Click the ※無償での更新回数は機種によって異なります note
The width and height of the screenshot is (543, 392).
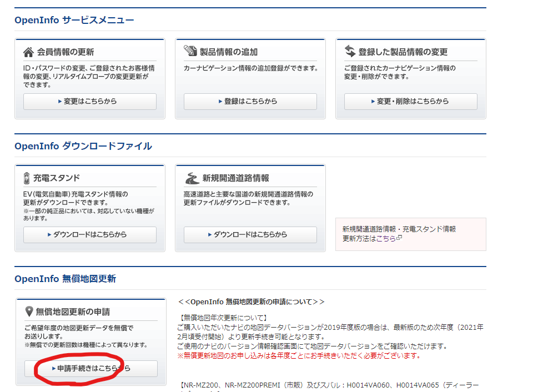pos(86,345)
